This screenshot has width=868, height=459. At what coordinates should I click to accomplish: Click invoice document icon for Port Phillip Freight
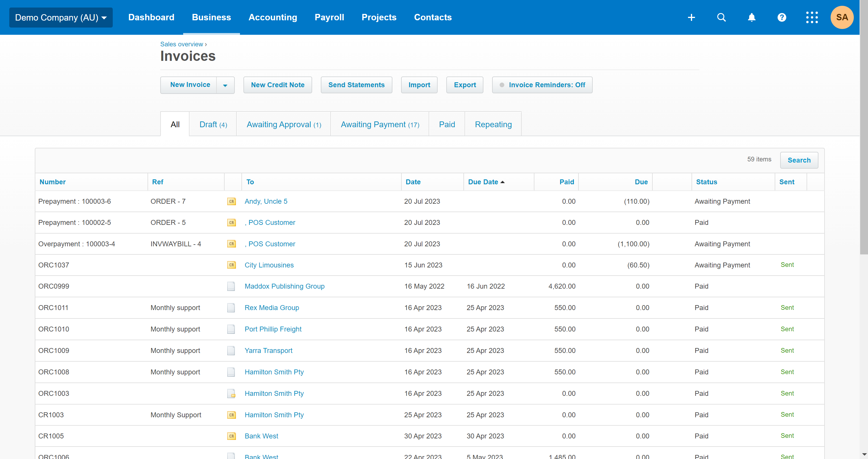(x=231, y=329)
